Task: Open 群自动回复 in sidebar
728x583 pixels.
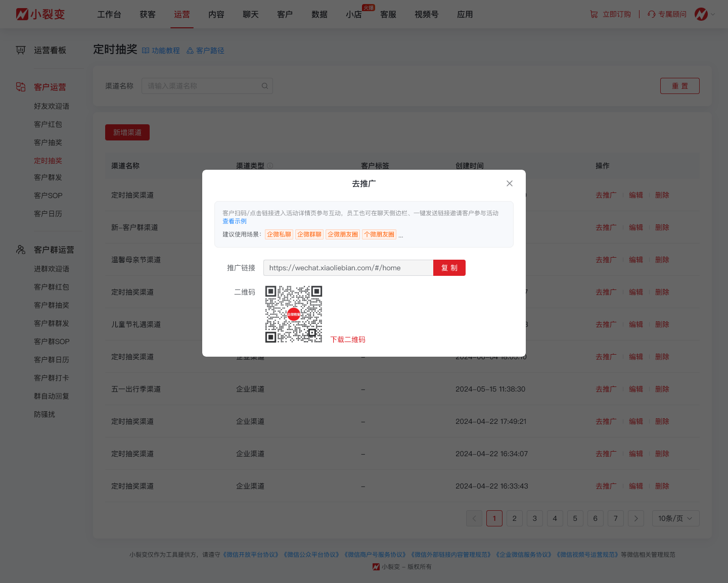Action: click(x=52, y=396)
